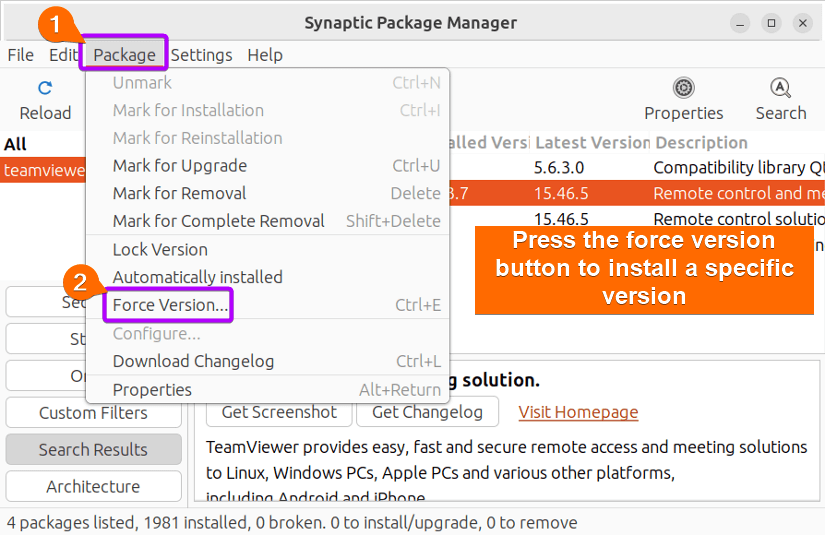The height and width of the screenshot is (535, 825).
Task: Open the Help menu
Action: pyautogui.click(x=265, y=55)
